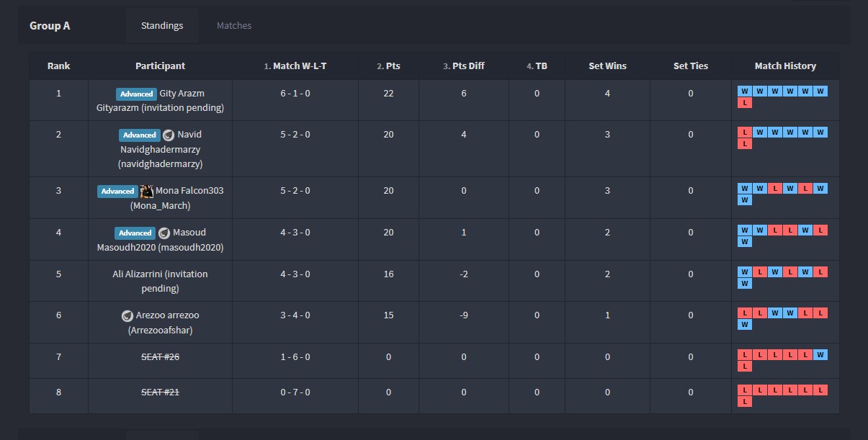Viewport: 868px width, 440px height.
Task: Click the red L box in Gity Arazm's history
Action: tap(744, 103)
